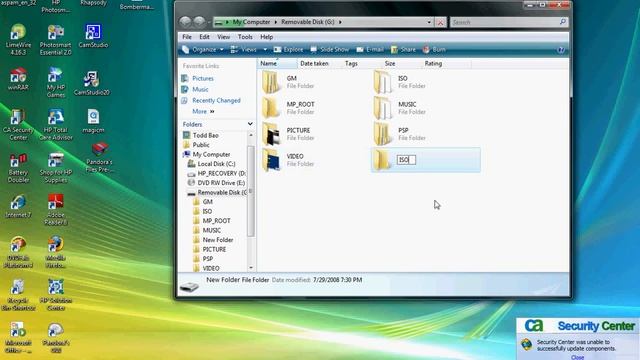Open the Recycle Bin shortcut icon
Image resolution: width=640 pixels, height=360 pixels.
pyautogui.click(x=18, y=295)
